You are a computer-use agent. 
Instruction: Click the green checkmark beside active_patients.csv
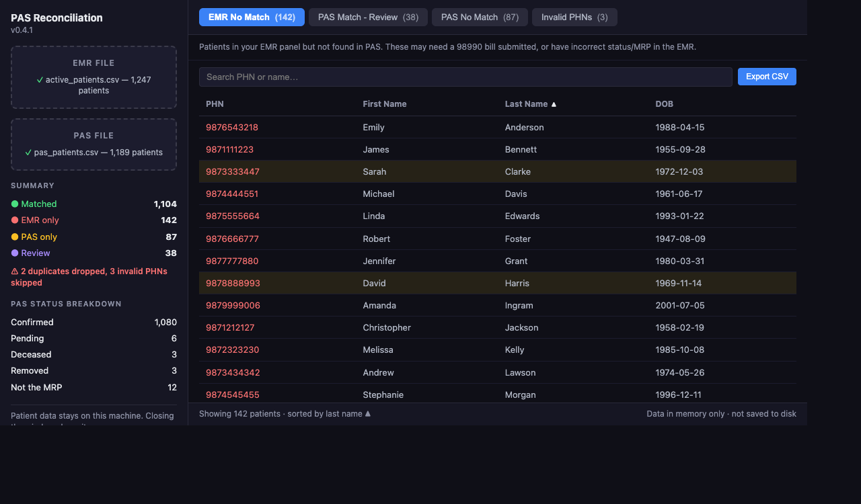(x=40, y=80)
